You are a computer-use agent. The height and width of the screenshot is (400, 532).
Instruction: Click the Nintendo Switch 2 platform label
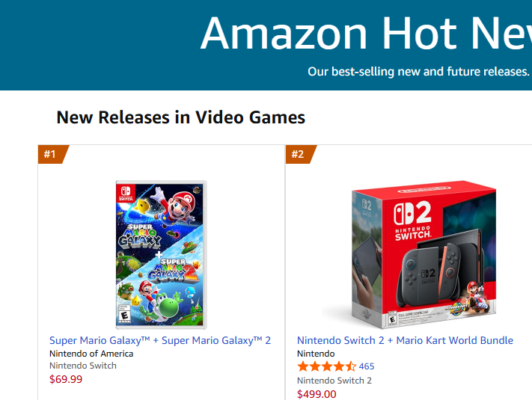point(334,381)
